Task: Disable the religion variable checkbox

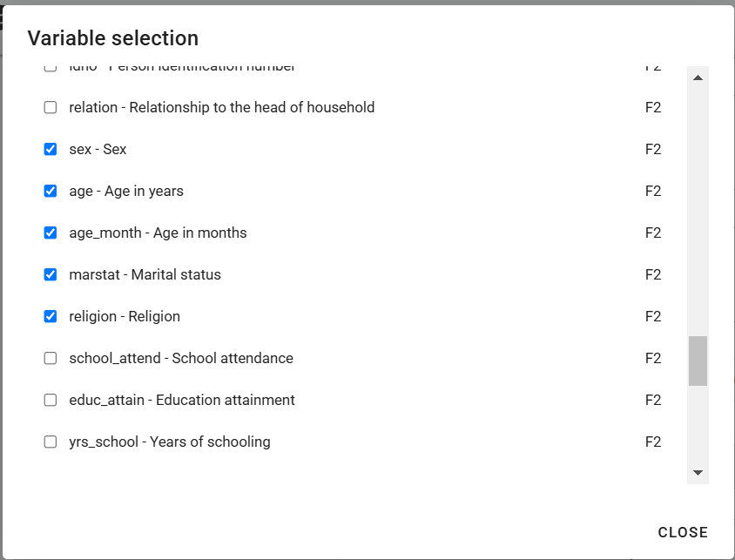Action: pyautogui.click(x=51, y=317)
